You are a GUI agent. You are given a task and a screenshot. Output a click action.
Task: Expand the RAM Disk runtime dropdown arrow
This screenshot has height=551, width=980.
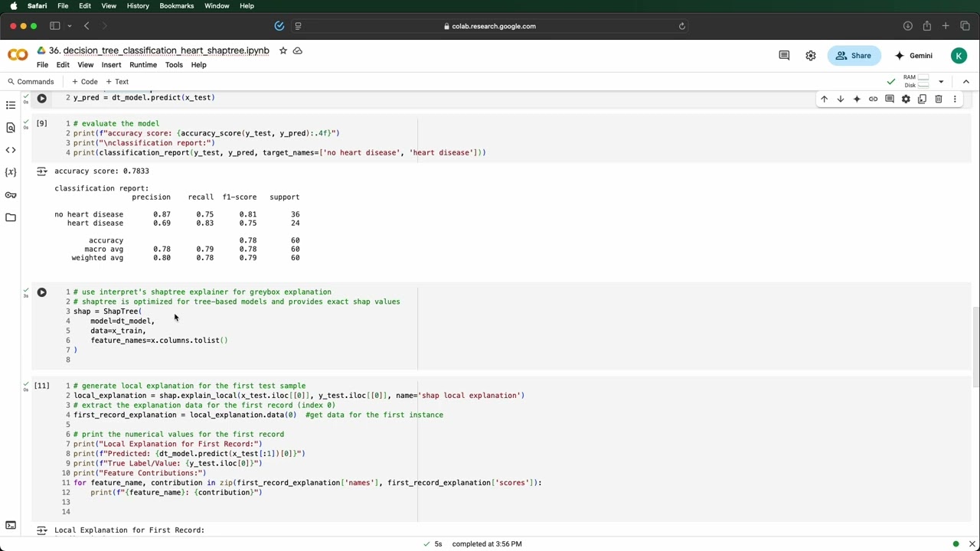coord(941,81)
